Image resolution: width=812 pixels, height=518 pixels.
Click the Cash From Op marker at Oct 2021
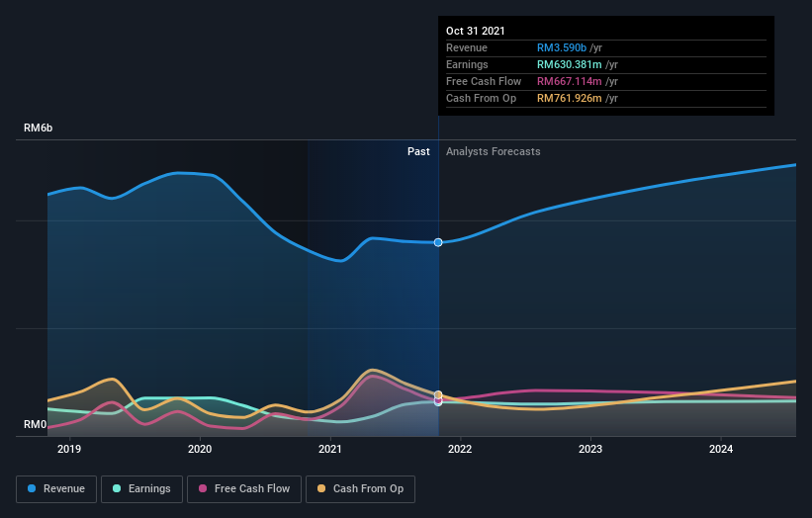tap(438, 394)
